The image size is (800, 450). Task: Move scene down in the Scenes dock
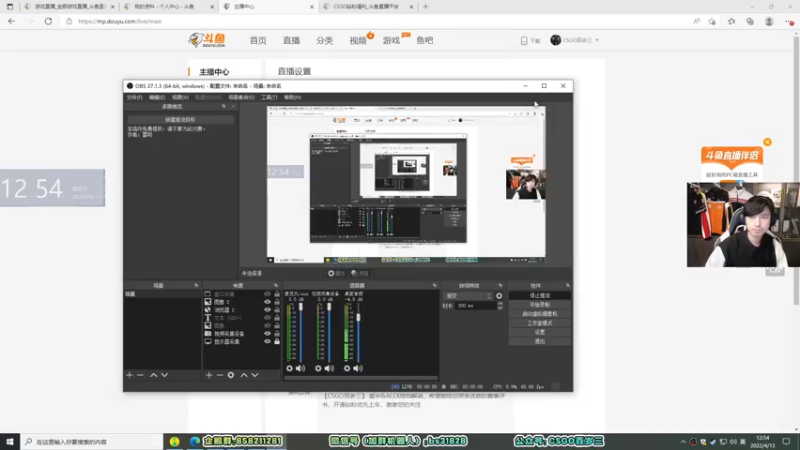click(164, 375)
